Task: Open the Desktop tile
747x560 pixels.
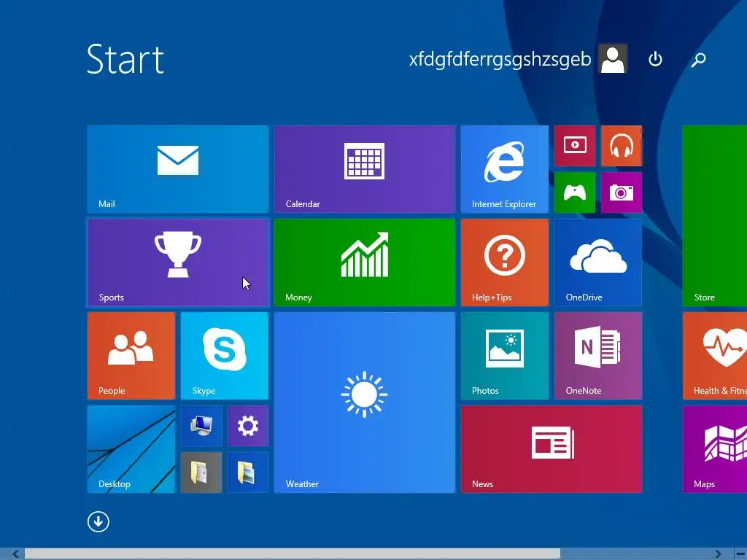Action: point(131,449)
